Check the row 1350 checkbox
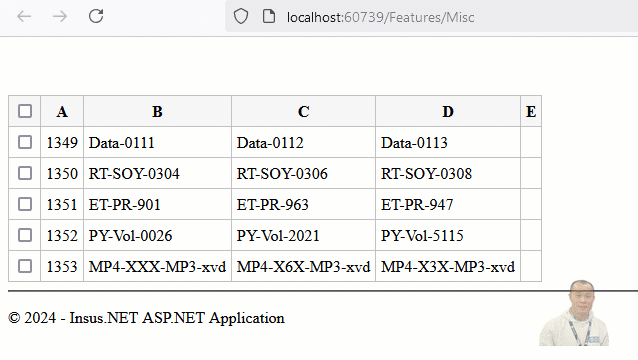The image size is (638, 360). (25, 173)
